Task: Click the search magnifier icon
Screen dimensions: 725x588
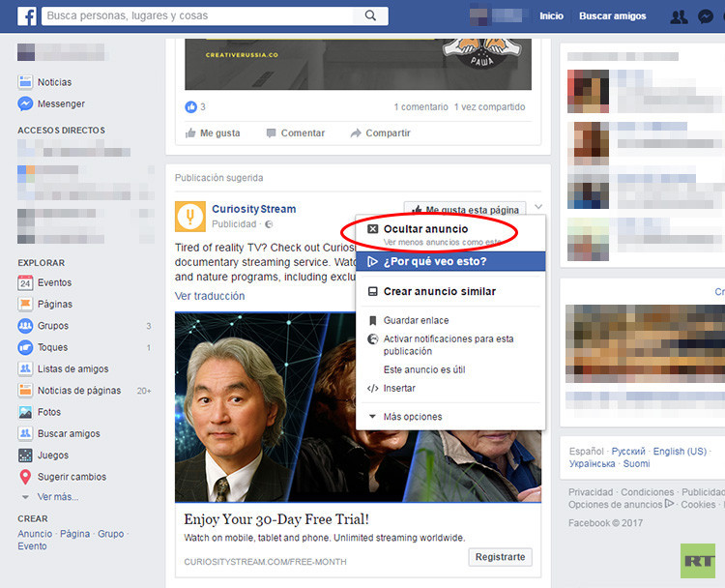Action: click(x=370, y=16)
